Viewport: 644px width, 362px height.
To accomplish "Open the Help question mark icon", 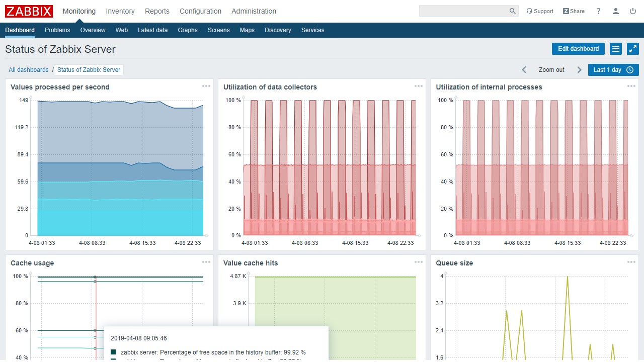I will pos(599,11).
